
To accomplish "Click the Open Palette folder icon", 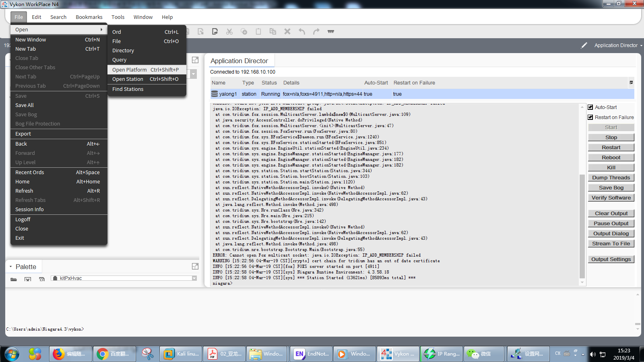I will (14, 279).
